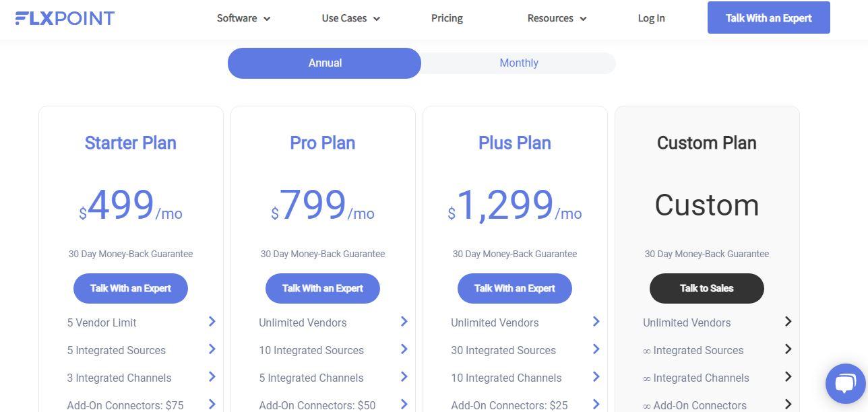Expand the 3 Integrated Channels detail
This screenshot has height=412, width=868.
[x=212, y=377]
